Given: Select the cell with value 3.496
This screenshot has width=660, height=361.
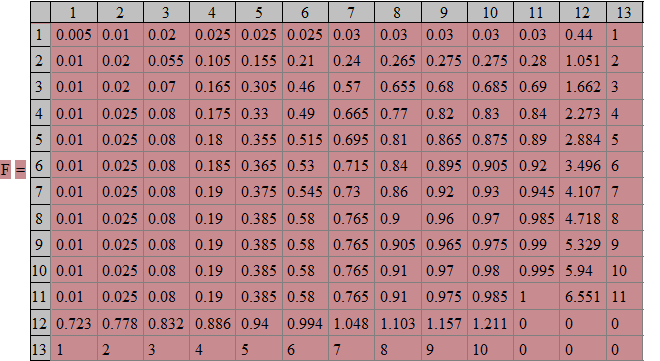Looking at the screenshot, I should [x=583, y=165].
